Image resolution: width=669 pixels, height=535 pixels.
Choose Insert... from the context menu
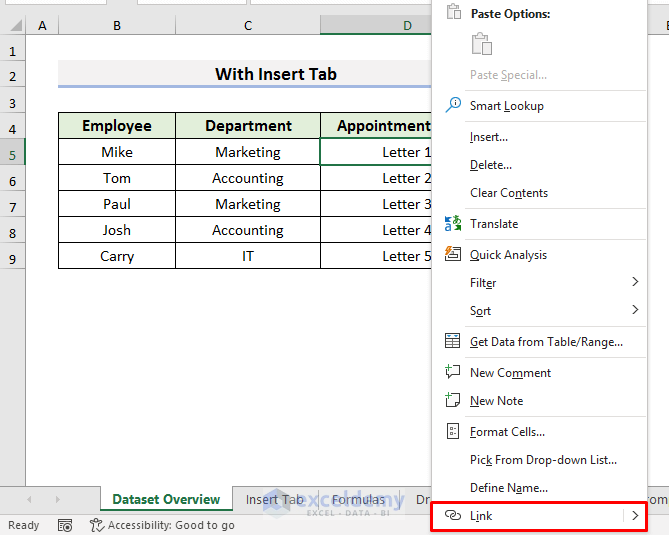tap(489, 137)
